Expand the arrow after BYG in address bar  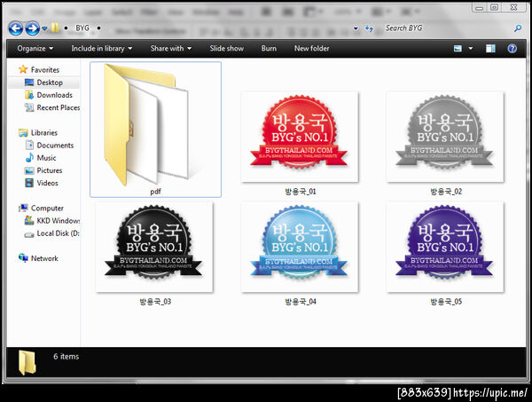coord(98,28)
